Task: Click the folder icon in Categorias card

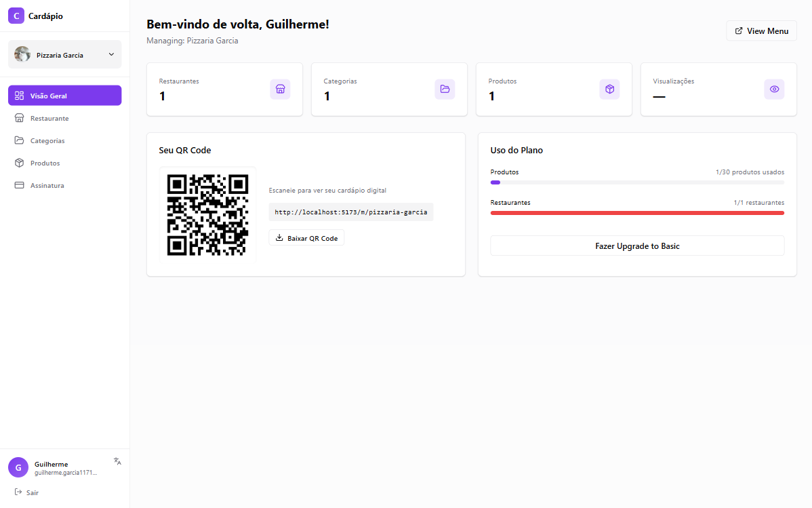Action: coord(445,89)
